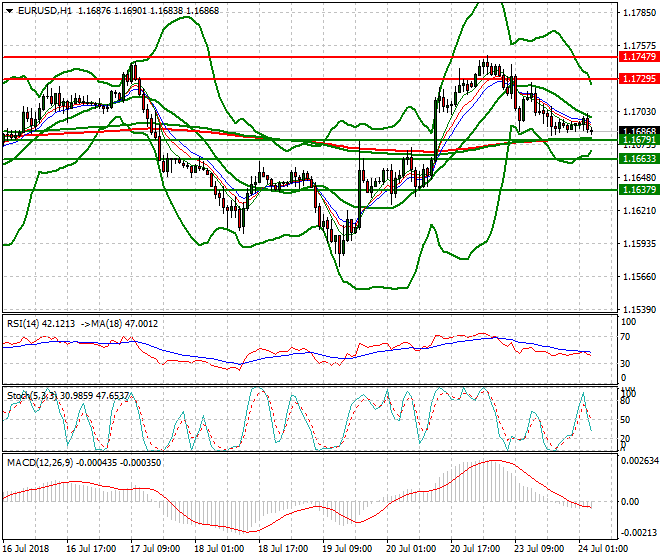Viewport: 660px width, 560px height.
Task: Select the 1.15935 price scale value
Action: pos(639,244)
